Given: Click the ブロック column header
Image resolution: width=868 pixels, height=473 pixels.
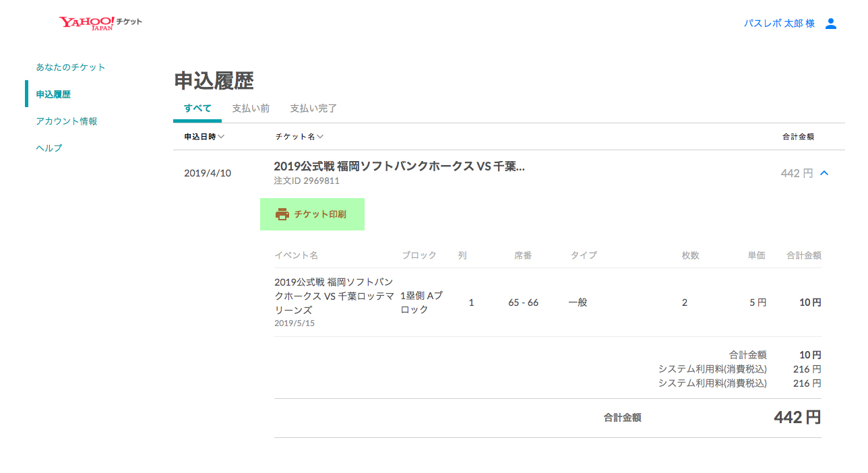Looking at the screenshot, I should pyautogui.click(x=419, y=255).
